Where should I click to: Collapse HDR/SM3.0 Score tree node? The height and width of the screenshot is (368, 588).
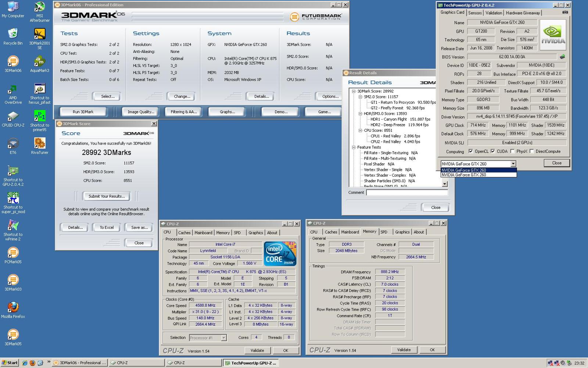coord(360,114)
